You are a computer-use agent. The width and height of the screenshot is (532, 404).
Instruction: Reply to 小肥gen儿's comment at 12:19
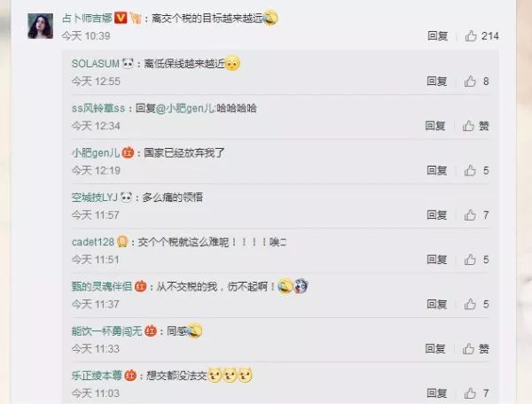coord(436,170)
